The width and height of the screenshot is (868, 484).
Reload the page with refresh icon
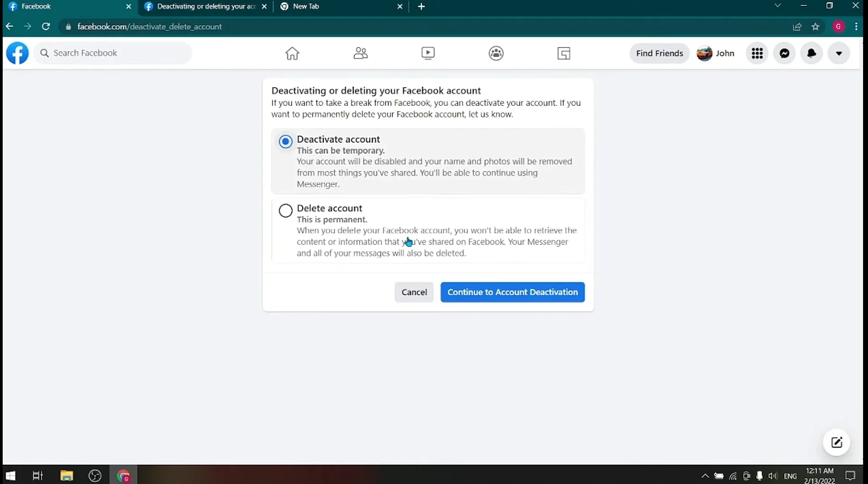(x=46, y=26)
